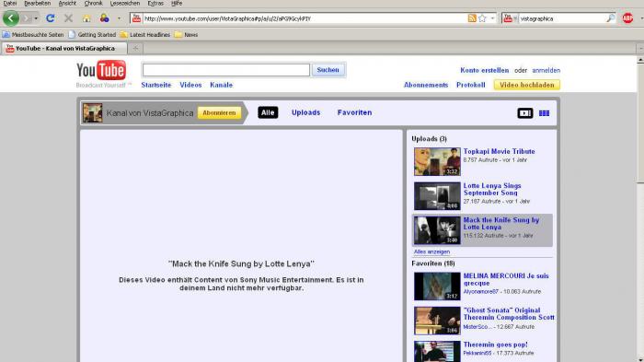Click the forward navigation arrow

27,18
